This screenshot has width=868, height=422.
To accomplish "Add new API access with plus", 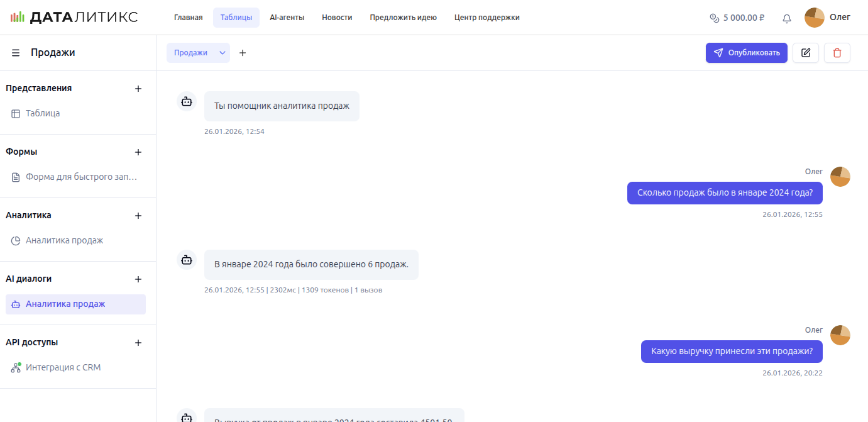I will point(138,343).
